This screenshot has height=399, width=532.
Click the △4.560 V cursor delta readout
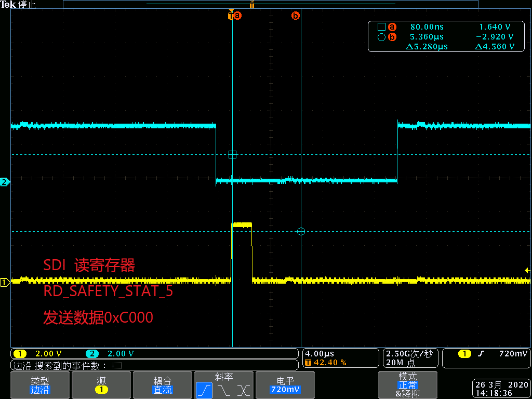pyautogui.click(x=495, y=46)
